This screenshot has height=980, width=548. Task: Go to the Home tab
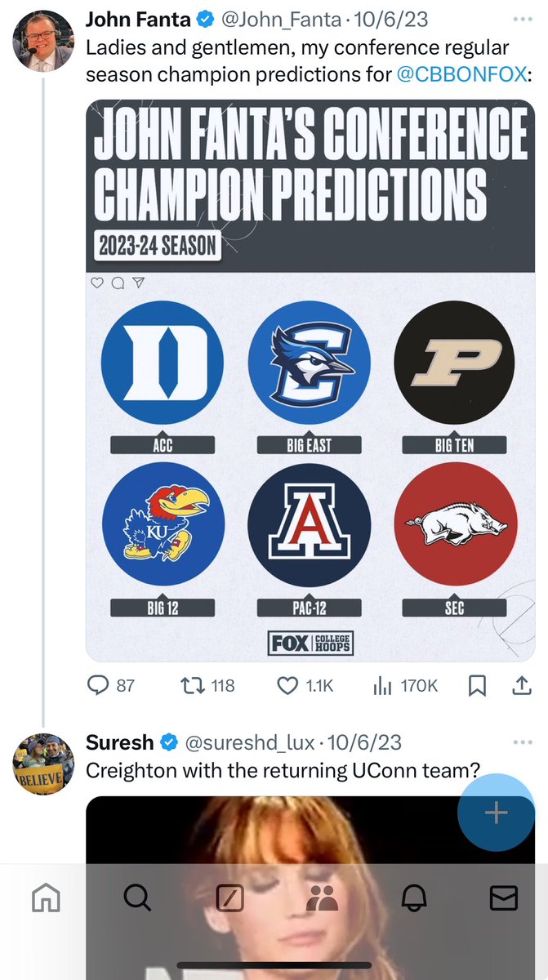click(x=46, y=898)
